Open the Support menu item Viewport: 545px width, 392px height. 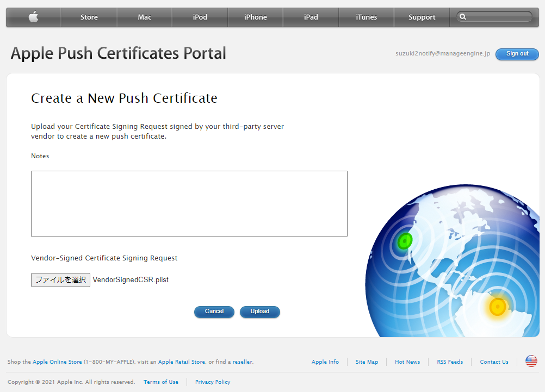point(422,17)
